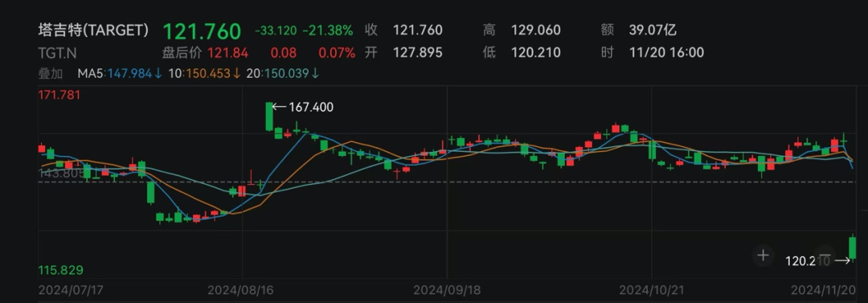Click the current price 121.760 in green
The height and width of the screenshot is (303, 868).
tap(202, 31)
